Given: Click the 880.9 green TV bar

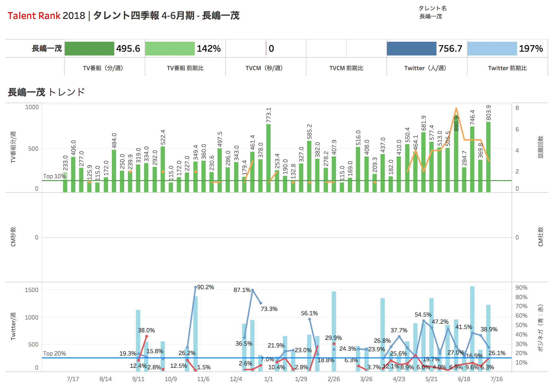Looking at the screenshot, I should click(x=456, y=157).
